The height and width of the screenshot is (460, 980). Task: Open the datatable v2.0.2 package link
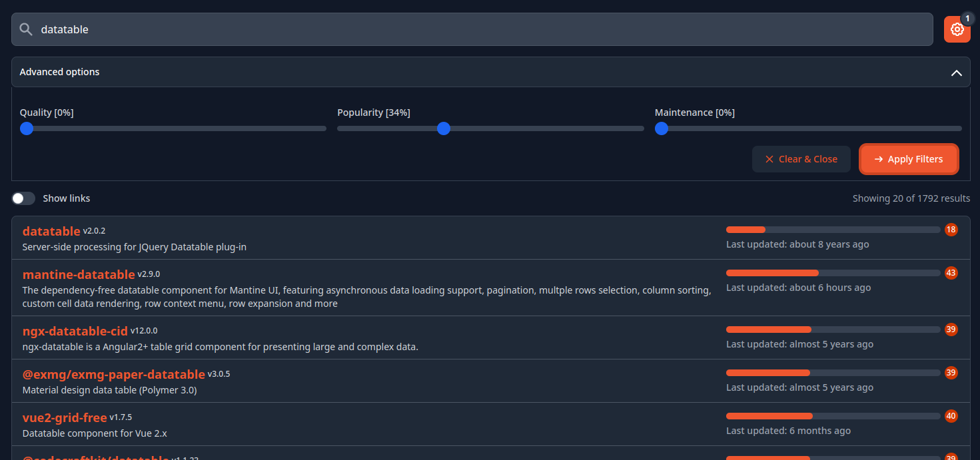pos(51,231)
